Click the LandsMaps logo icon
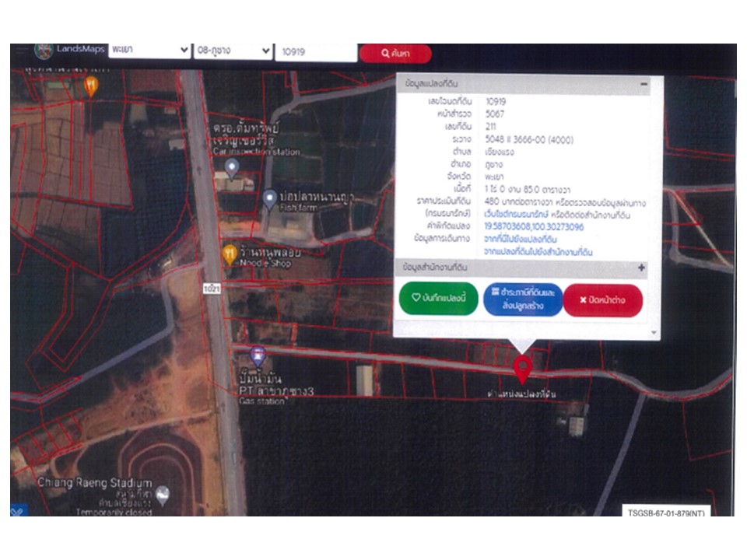 coord(44,51)
